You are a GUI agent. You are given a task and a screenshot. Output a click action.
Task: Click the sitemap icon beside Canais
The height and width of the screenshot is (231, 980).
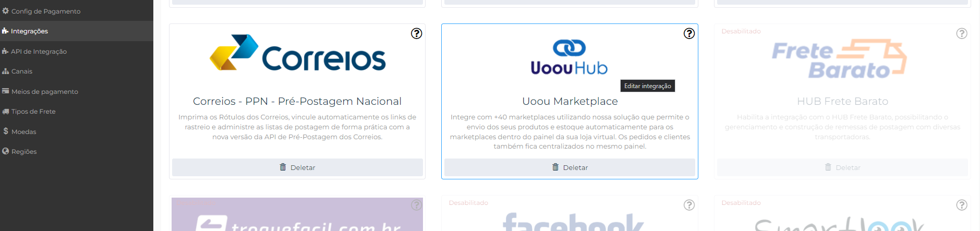tap(6, 71)
